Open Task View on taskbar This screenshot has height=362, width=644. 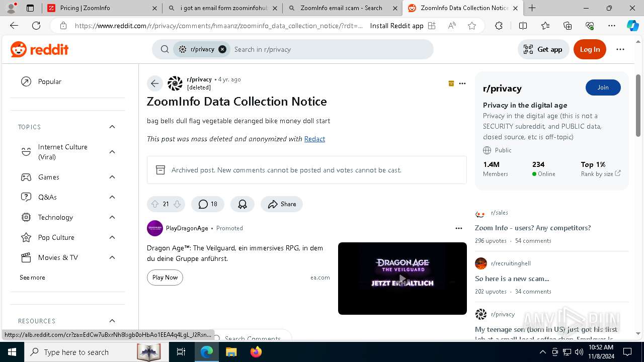tap(181, 352)
